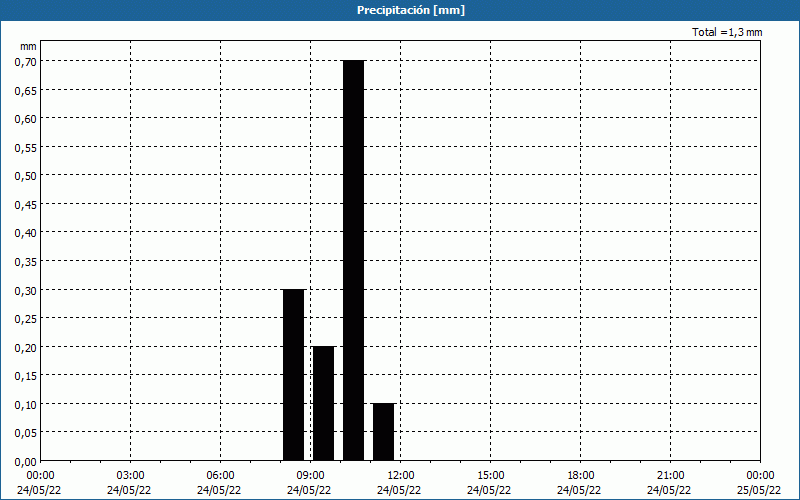This screenshot has height=500, width=800.
Task: Click the 0,60 y-axis label
Action: [x=25, y=118]
